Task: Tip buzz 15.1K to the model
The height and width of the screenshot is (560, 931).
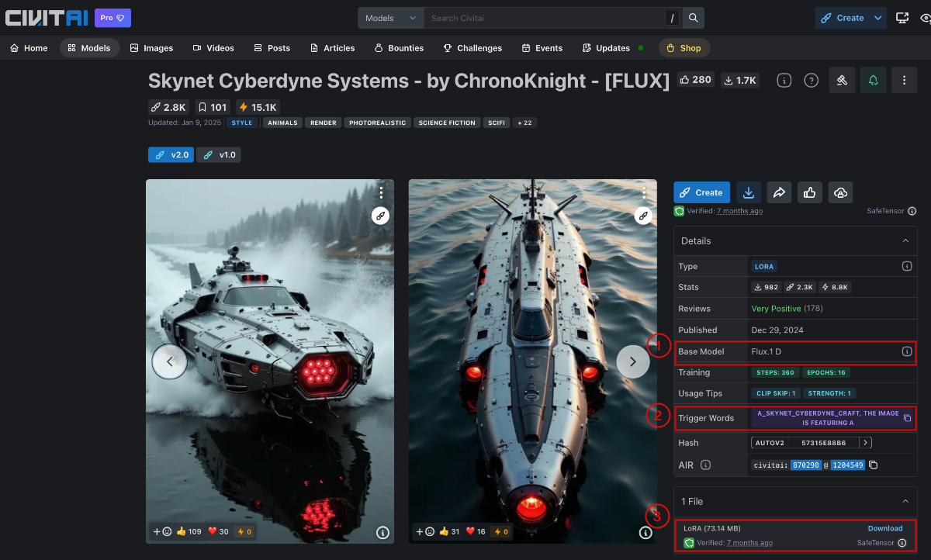Action: pos(258,107)
